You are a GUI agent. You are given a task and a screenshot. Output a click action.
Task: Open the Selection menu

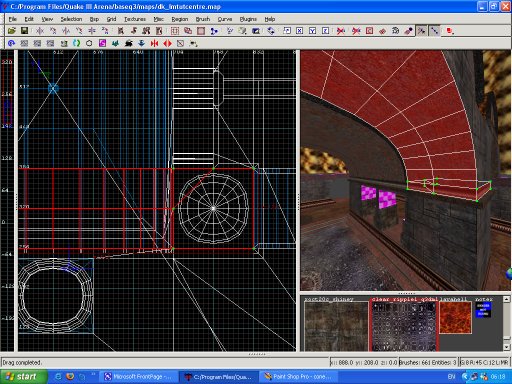click(71, 19)
